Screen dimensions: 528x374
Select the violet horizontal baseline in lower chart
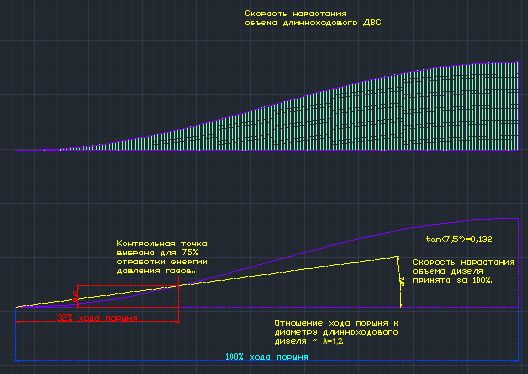[349, 307]
